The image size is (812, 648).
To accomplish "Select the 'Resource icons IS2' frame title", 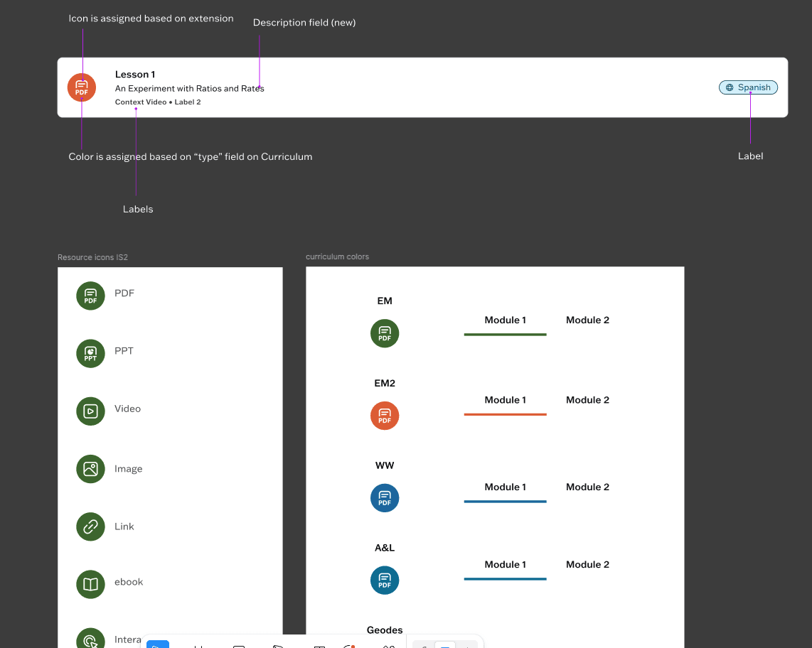I will click(92, 257).
